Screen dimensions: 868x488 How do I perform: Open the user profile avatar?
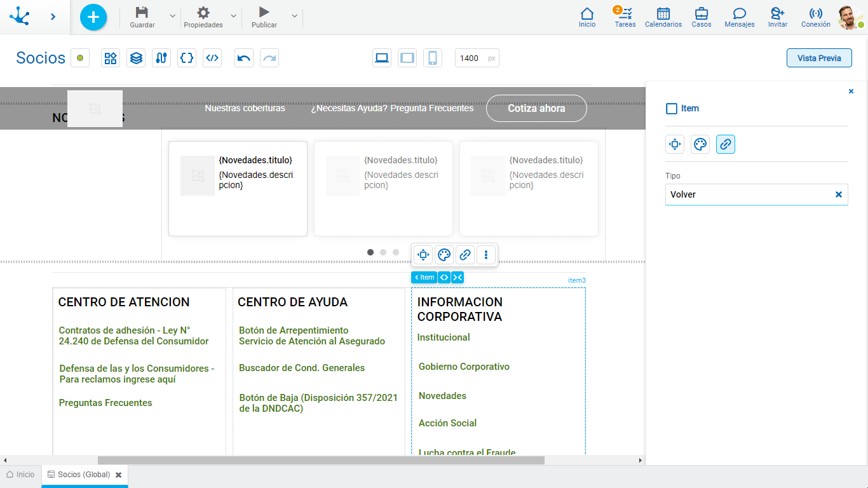[x=850, y=17]
